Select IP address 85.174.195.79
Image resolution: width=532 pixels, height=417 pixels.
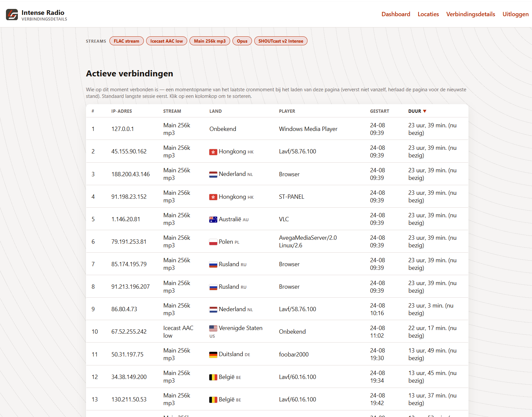pyautogui.click(x=129, y=264)
